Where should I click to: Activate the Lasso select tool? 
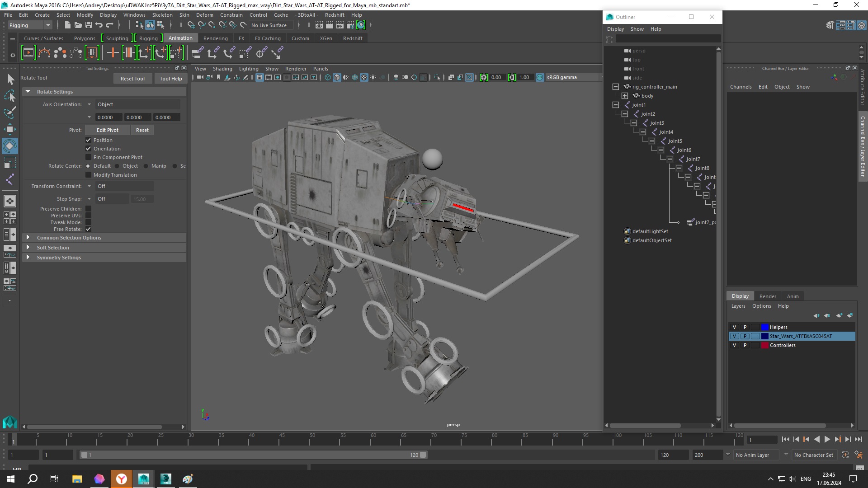[x=10, y=96]
